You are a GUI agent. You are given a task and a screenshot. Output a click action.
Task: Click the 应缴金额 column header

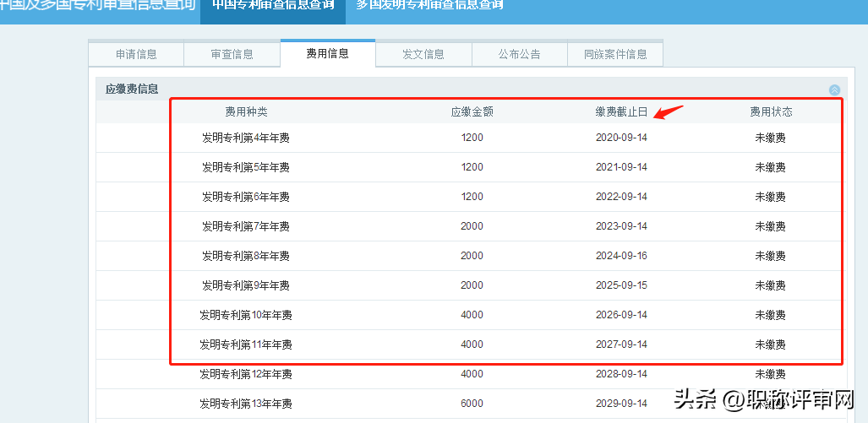click(x=472, y=111)
